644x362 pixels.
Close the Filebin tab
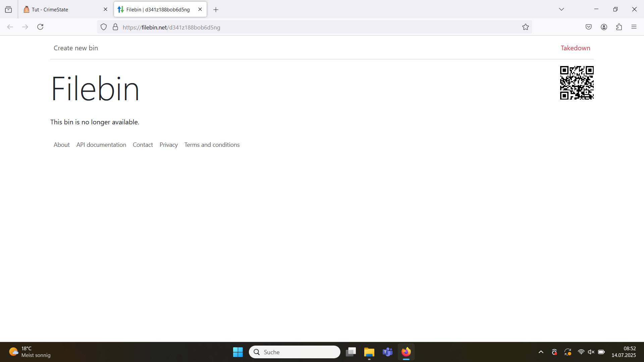[x=200, y=9]
